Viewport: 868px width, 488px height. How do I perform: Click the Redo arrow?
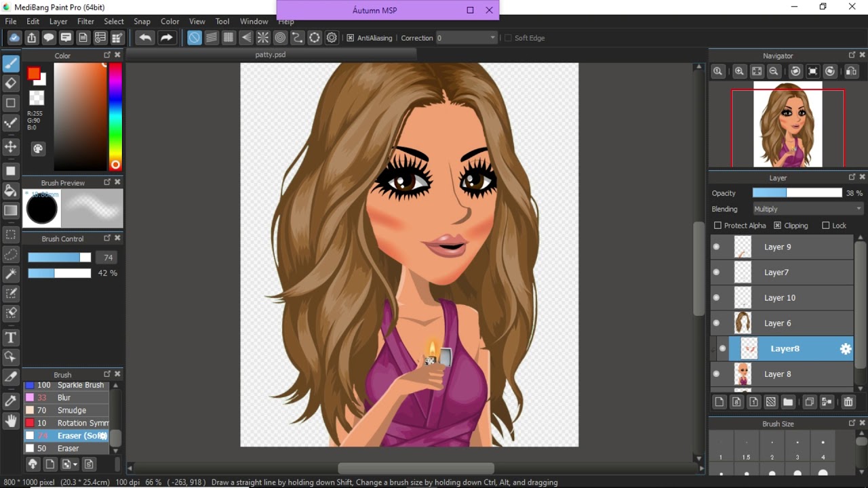(167, 38)
